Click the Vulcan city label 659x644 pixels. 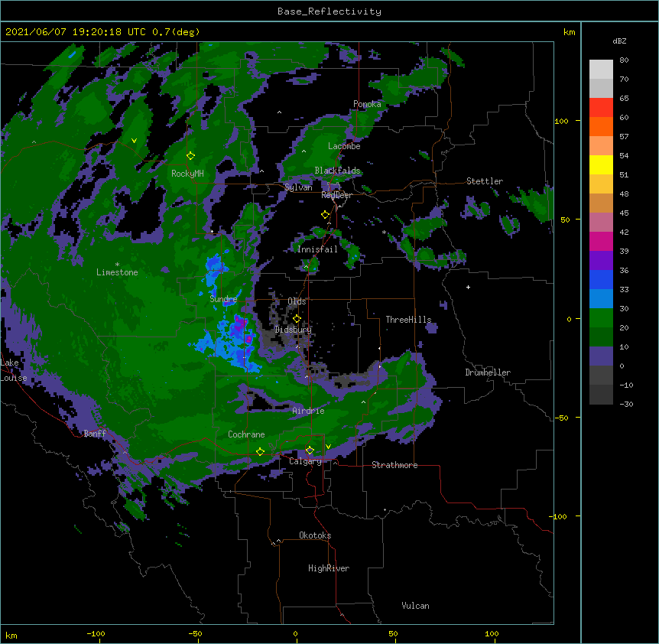(x=415, y=606)
